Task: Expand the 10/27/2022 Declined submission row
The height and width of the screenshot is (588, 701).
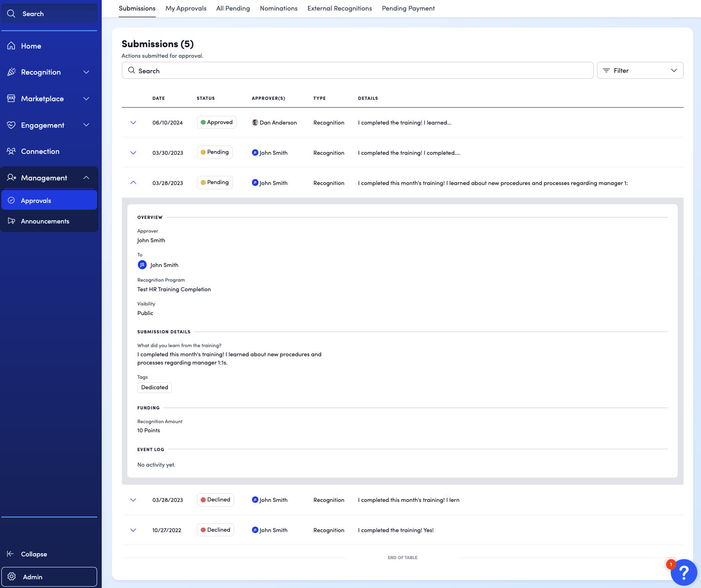Action: 133,530
